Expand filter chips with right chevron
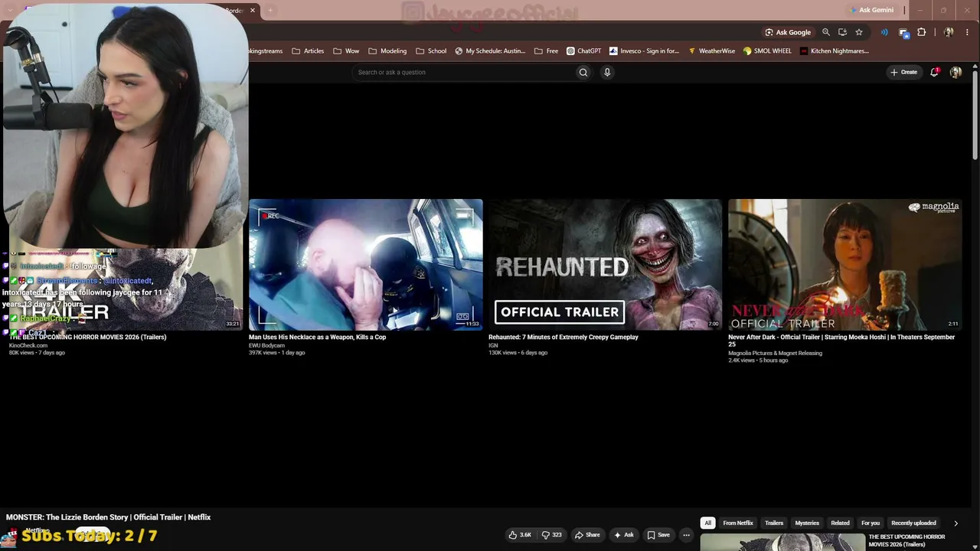Image resolution: width=980 pixels, height=551 pixels. click(x=955, y=523)
